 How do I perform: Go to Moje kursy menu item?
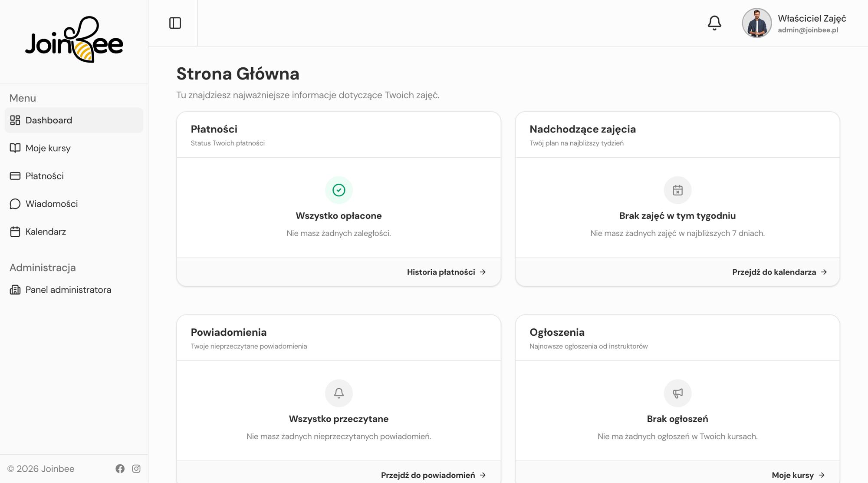(74, 148)
